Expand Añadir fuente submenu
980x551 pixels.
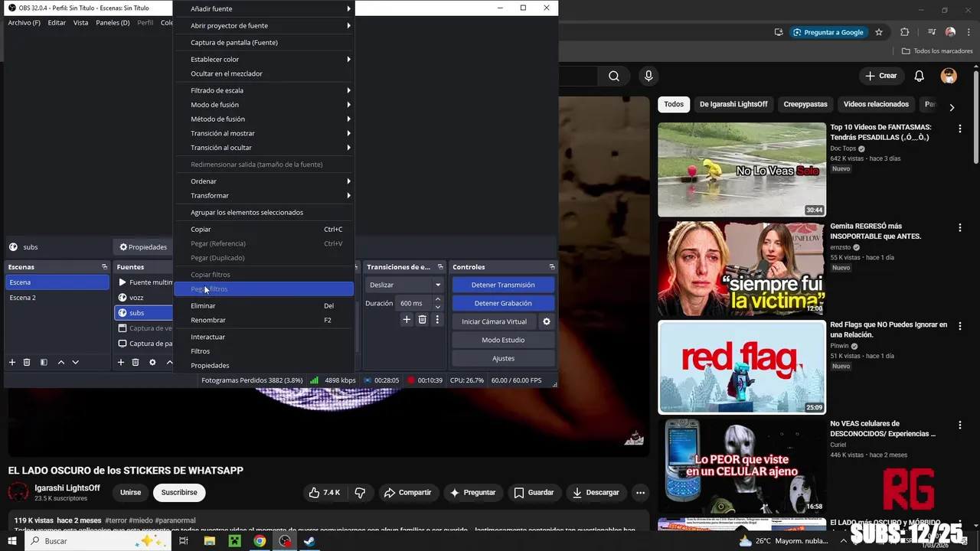[264, 8]
